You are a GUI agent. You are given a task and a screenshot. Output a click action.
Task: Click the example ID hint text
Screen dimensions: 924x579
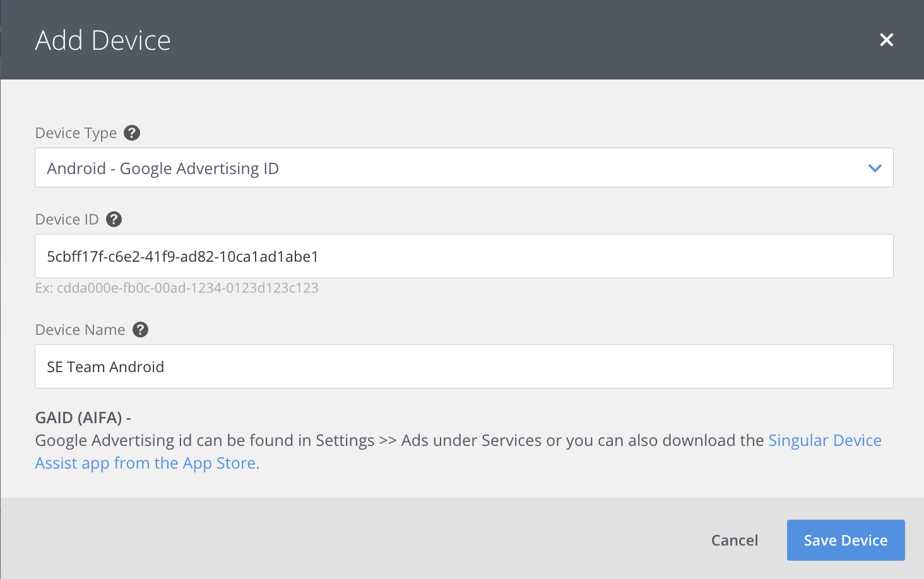177,288
